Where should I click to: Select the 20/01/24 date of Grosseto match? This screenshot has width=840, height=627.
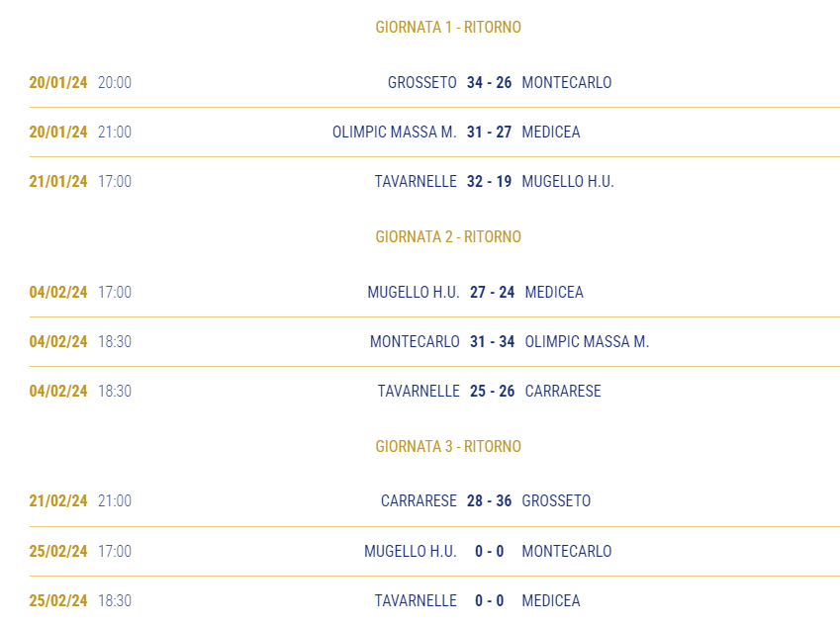click(x=58, y=82)
